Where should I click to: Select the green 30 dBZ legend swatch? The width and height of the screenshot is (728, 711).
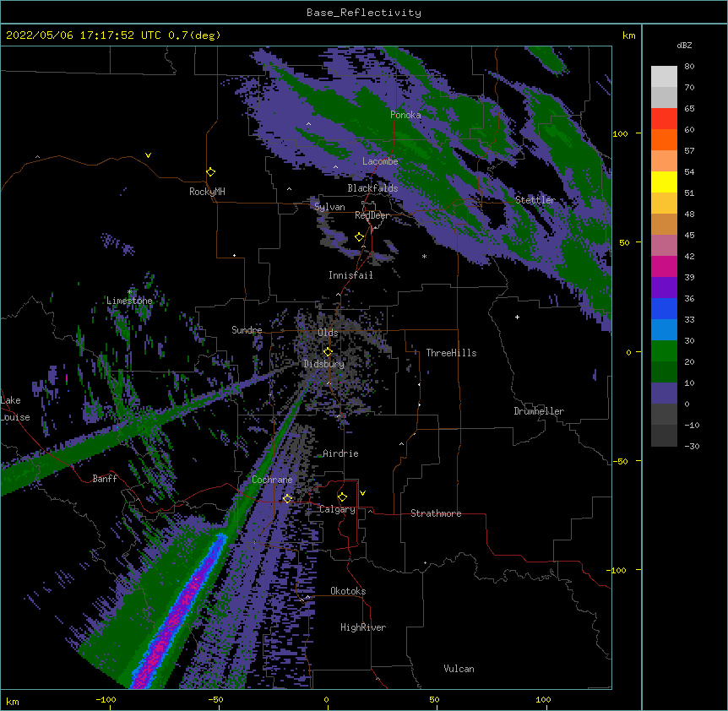click(x=664, y=351)
